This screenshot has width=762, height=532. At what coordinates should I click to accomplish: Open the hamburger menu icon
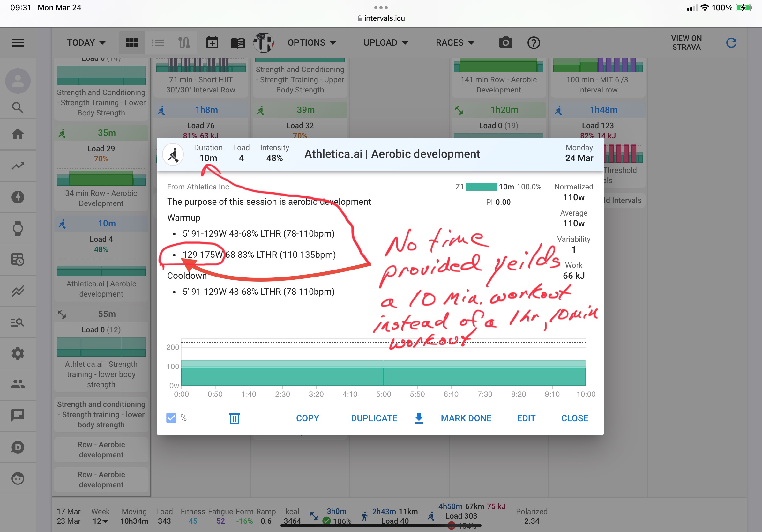pyautogui.click(x=18, y=43)
